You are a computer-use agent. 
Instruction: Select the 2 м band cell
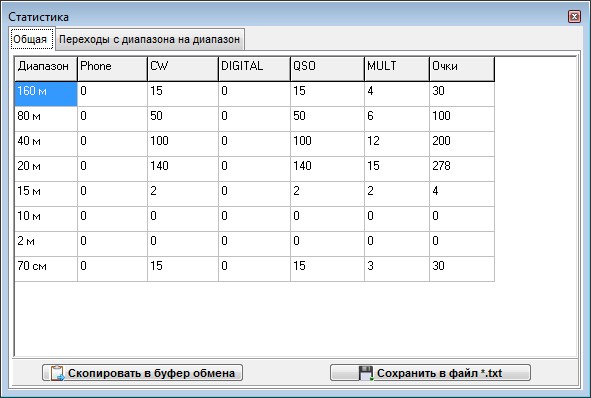(x=46, y=244)
